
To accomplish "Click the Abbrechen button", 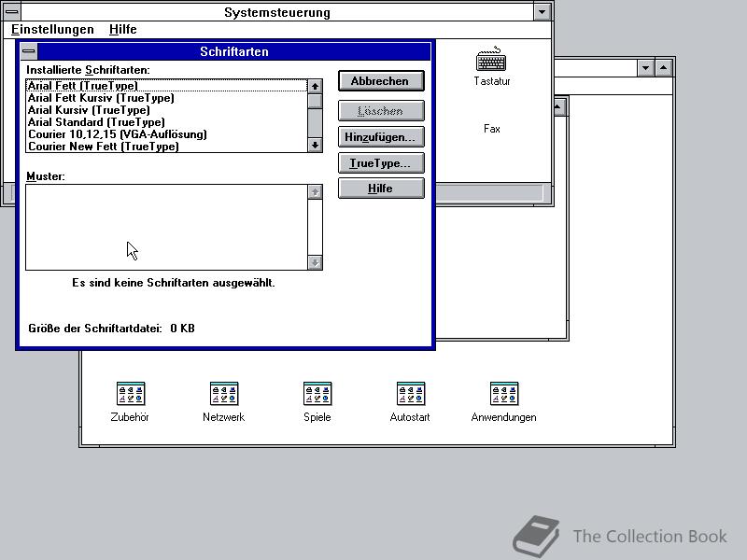I will click(x=381, y=81).
